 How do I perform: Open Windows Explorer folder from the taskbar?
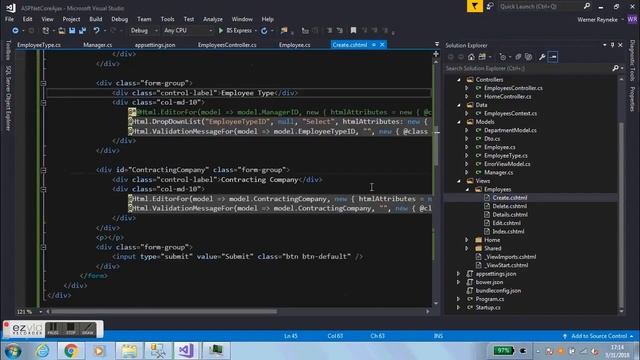[x=129, y=351]
